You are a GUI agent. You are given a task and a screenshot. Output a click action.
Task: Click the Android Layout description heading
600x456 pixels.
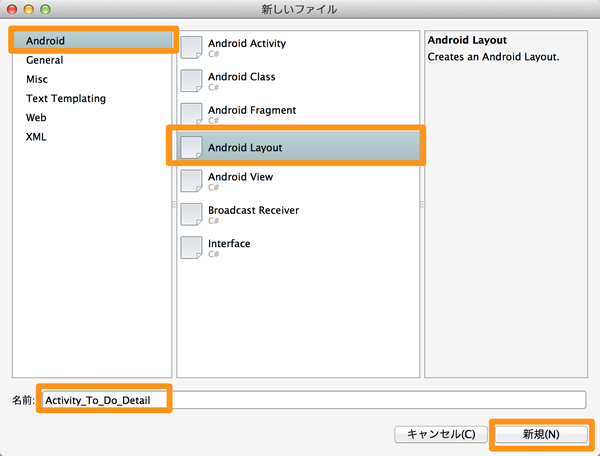467,40
